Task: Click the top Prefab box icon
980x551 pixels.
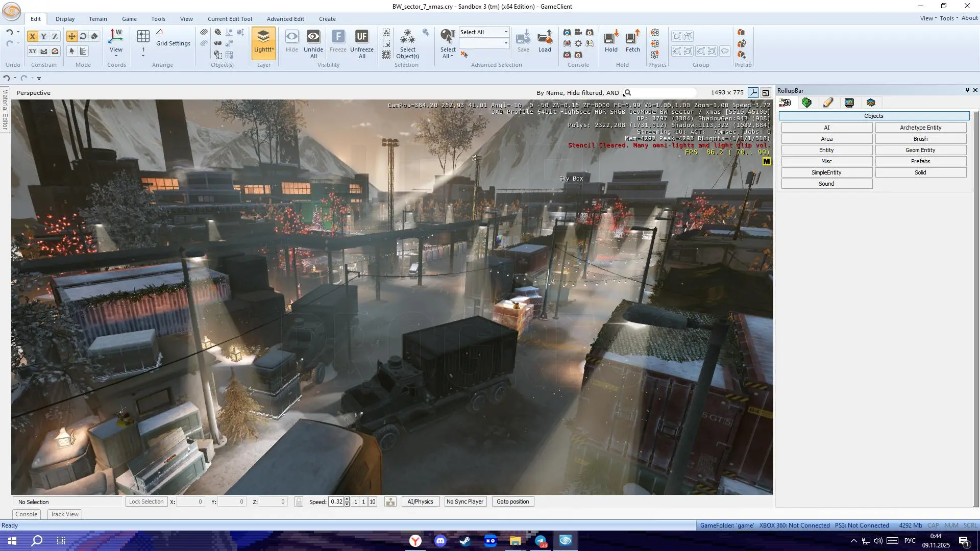Action: click(x=741, y=32)
